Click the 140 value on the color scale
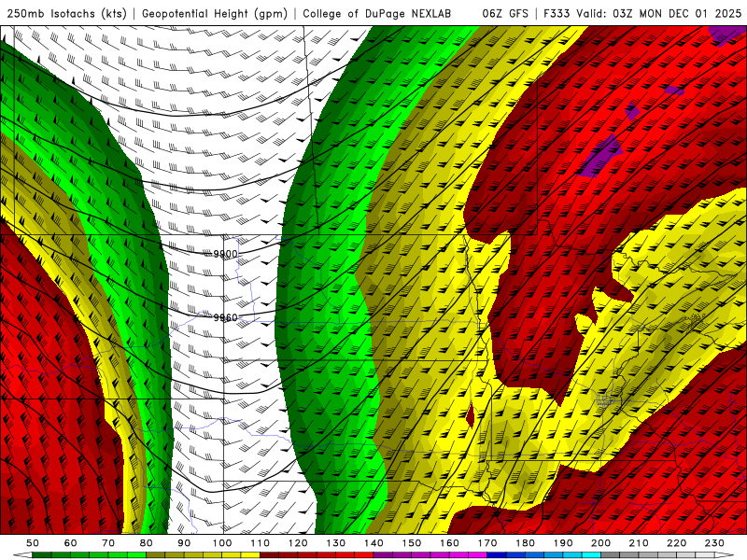Image resolution: width=747 pixels, height=560 pixels. (x=373, y=543)
